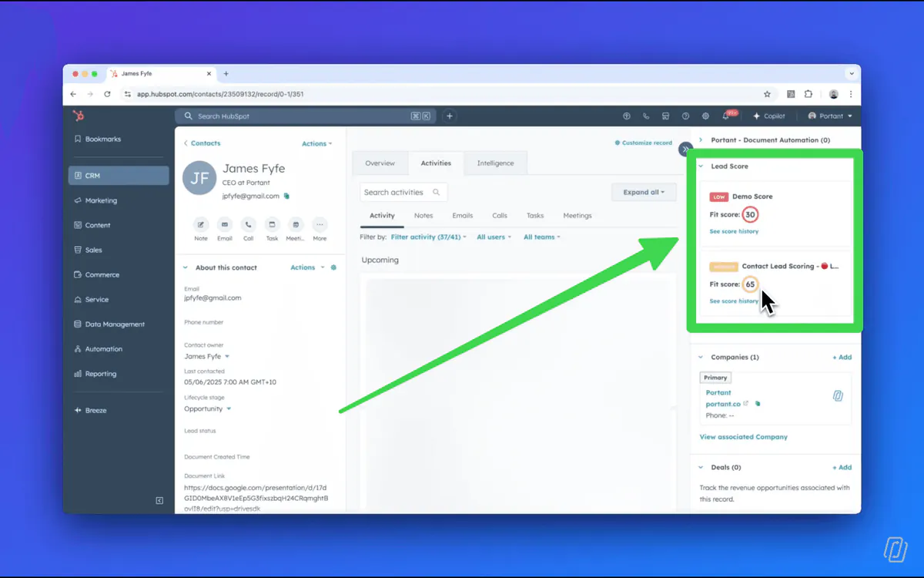
Task: Open the Portant account menu
Action: (x=830, y=116)
